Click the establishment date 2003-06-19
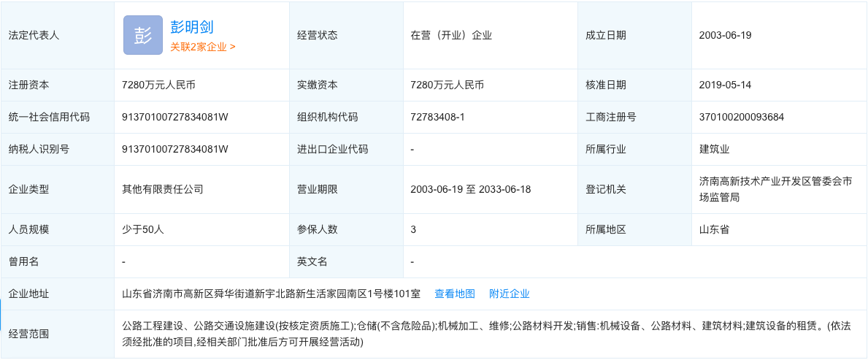Viewport: 868px width, 360px height. click(725, 35)
